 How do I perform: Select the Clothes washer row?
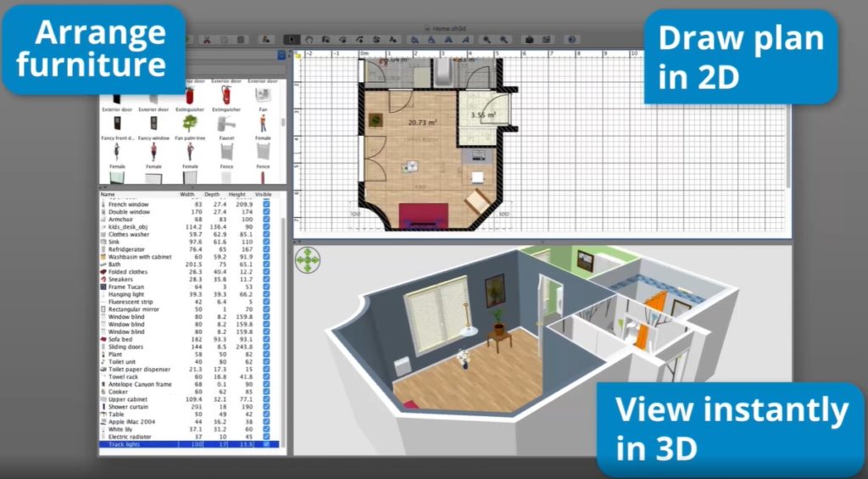click(189, 234)
